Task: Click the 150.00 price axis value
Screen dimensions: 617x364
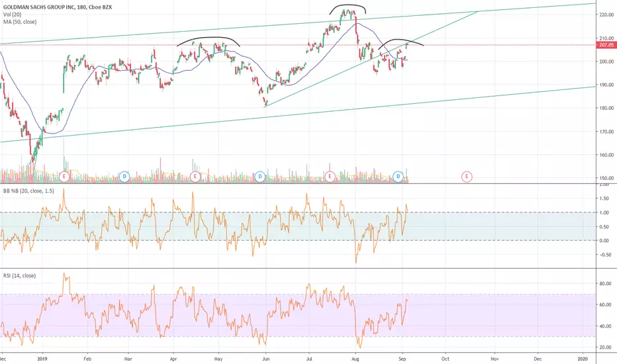Action: point(606,178)
